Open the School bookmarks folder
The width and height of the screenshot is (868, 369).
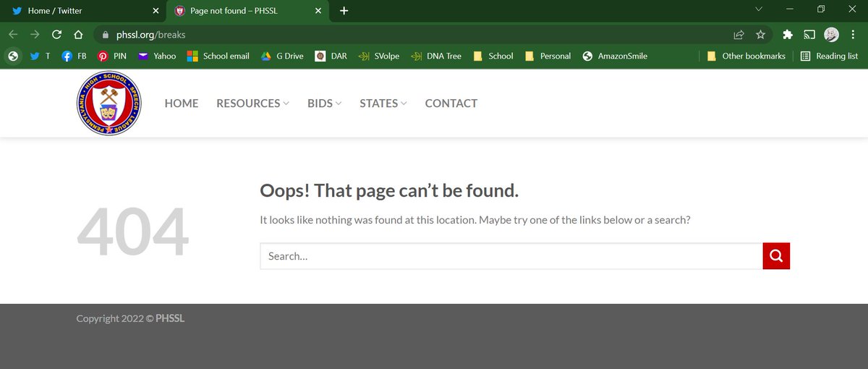(492, 56)
